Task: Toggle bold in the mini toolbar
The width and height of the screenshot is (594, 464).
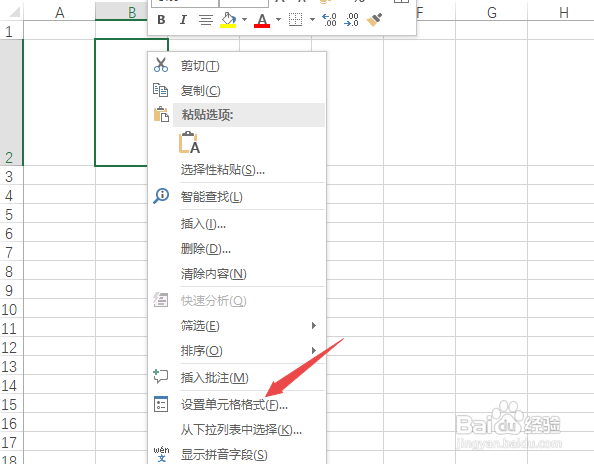Action: coord(161,19)
